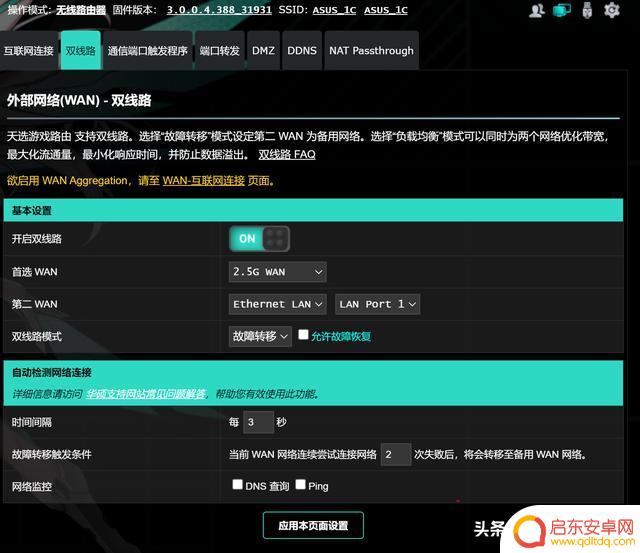Switch to the 互联网连接 tab
This screenshot has width=640, height=553.
point(29,51)
